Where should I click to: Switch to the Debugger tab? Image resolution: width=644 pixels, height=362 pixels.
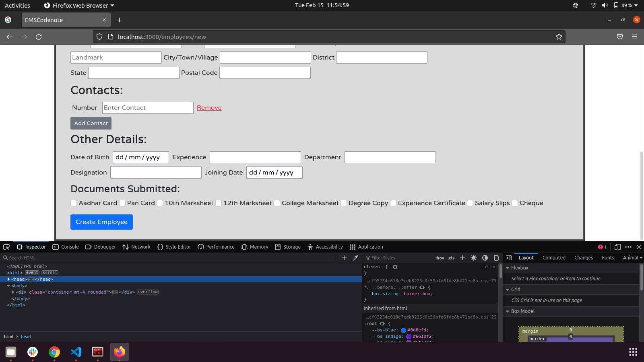pos(101,247)
